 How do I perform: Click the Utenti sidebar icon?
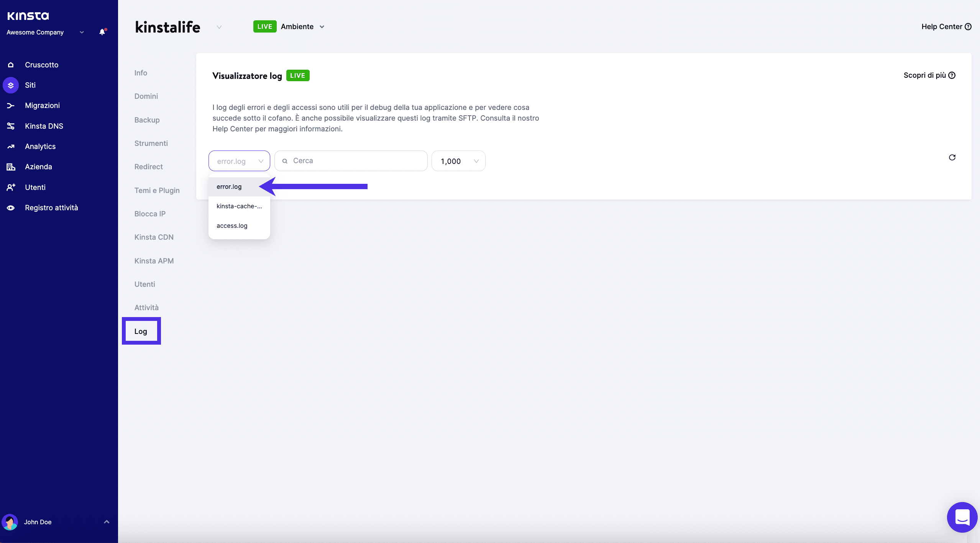click(11, 187)
